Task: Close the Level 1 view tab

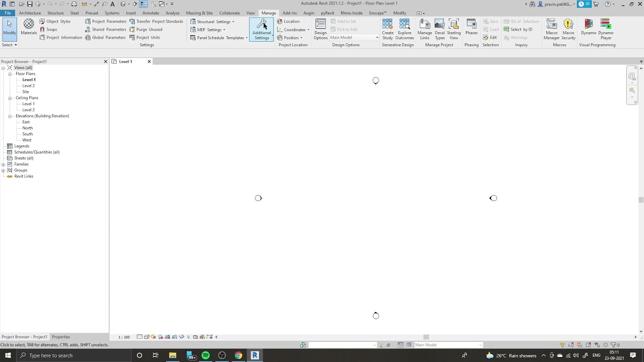Action: click(149, 61)
